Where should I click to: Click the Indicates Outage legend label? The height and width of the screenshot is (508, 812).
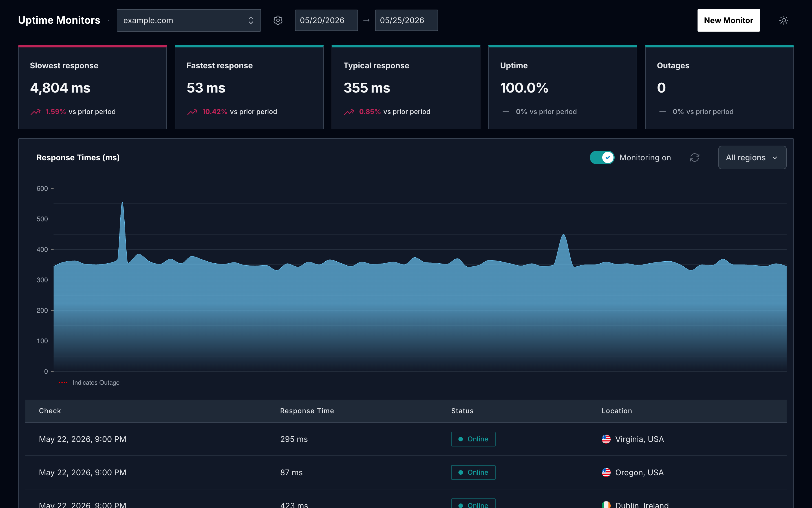pyautogui.click(x=96, y=383)
